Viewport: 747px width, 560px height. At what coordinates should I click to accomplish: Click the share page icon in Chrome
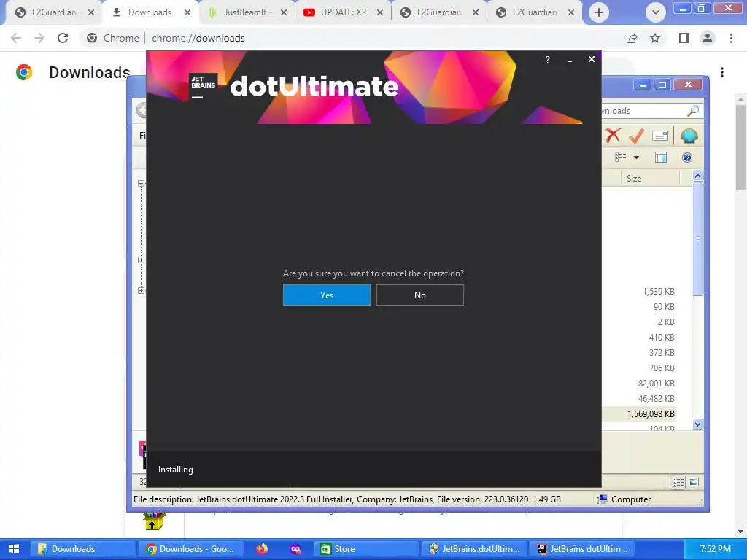point(632,38)
